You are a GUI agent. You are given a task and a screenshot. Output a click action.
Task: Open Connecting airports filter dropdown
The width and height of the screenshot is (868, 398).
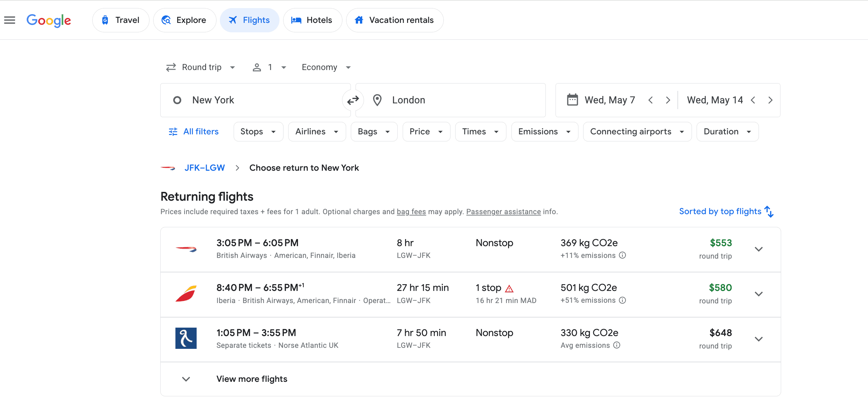click(637, 132)
